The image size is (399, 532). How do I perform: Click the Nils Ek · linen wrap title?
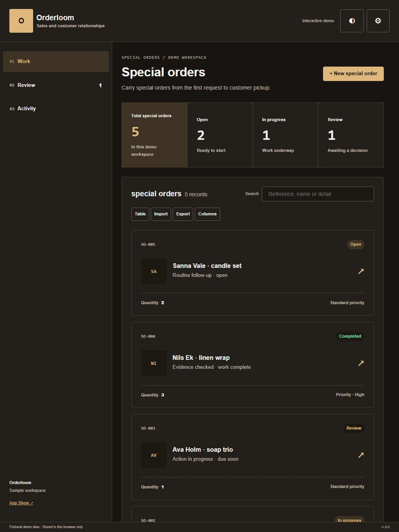[201, 358]
